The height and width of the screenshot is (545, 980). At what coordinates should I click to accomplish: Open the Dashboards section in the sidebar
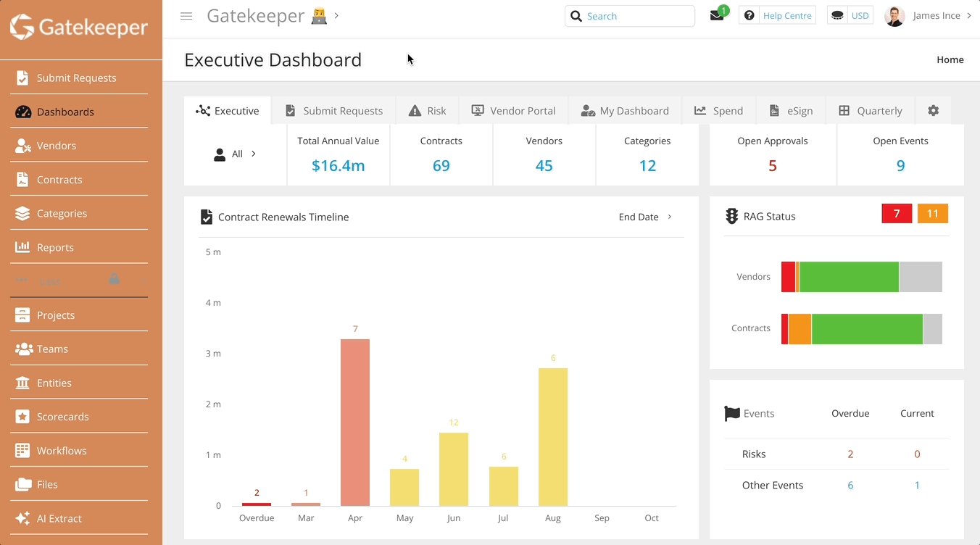pos(65,112)
